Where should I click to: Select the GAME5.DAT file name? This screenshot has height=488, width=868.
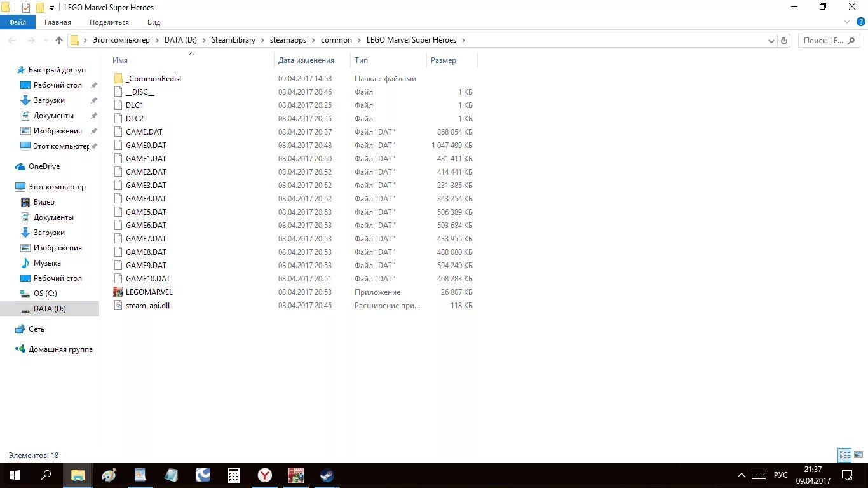(146, 212)
